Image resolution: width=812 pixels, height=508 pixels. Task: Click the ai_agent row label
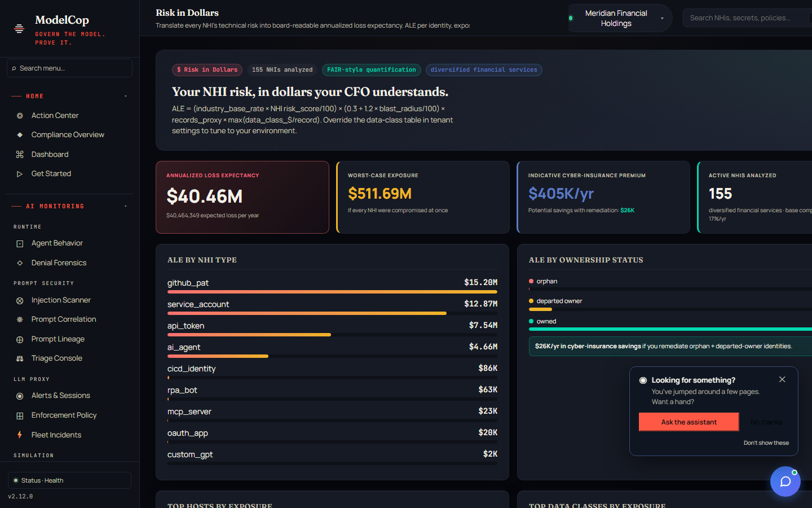tap(184, 347)
